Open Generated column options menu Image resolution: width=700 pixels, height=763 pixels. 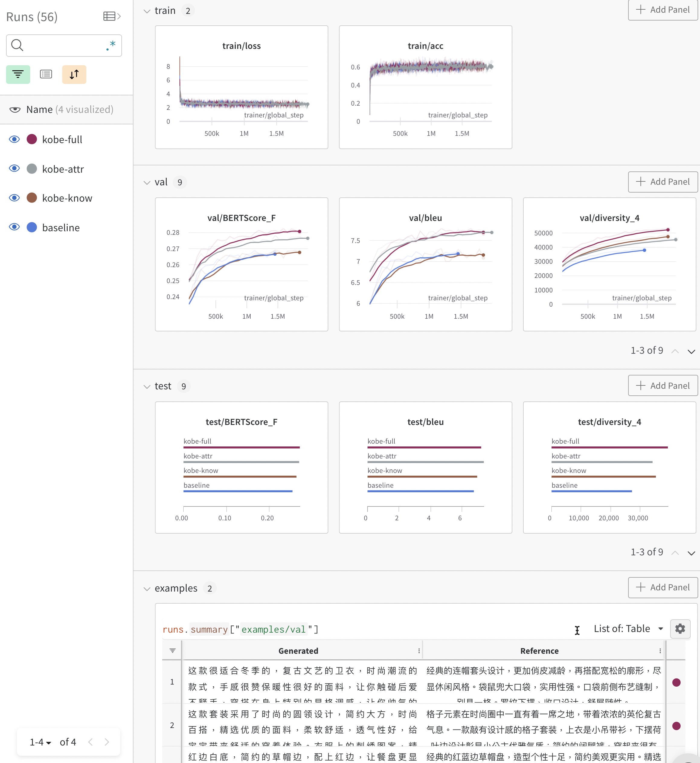point(419,650)
